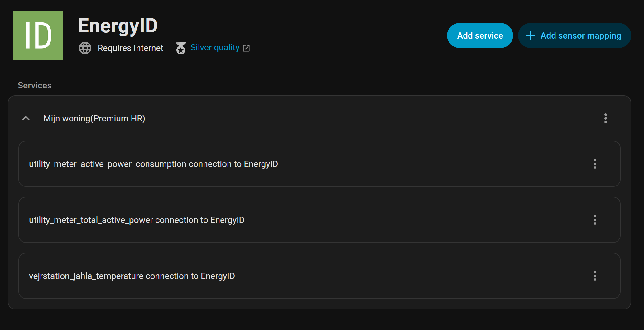This screenshot has width=644, height=330.
Task: Click the globe Requires Internet icon
Action: (85, 48)
